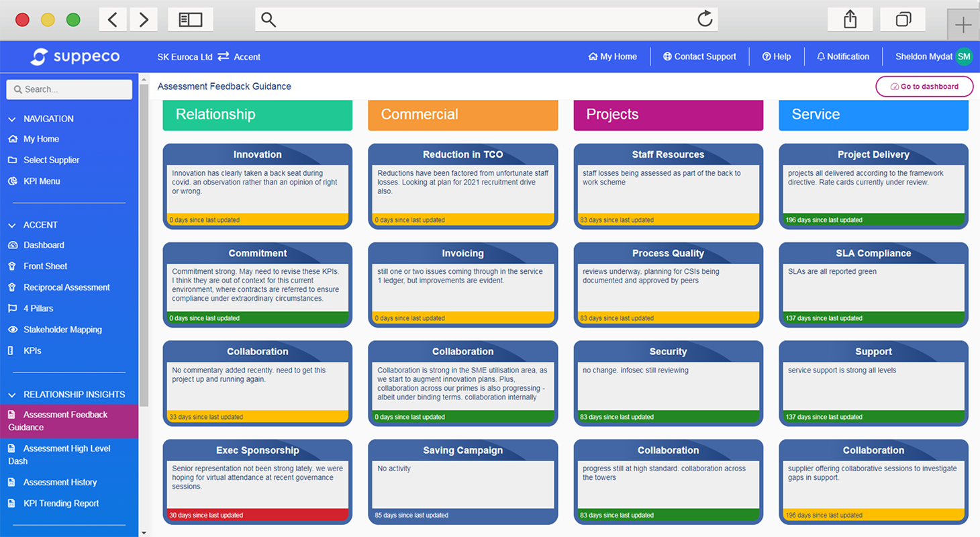980x537 pixels.
Task: Click the Dashboard palette icon
Action: pos(12,245)
